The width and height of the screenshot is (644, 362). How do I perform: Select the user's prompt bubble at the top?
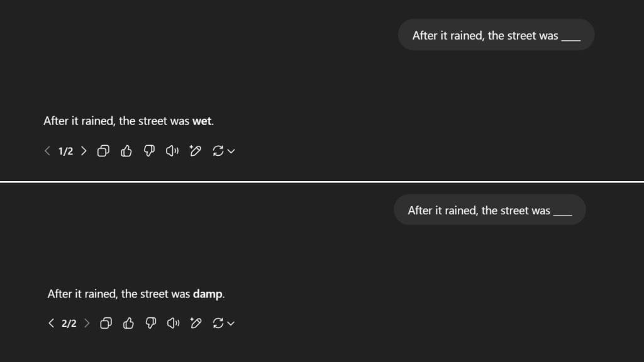click(x=496, y=35)
